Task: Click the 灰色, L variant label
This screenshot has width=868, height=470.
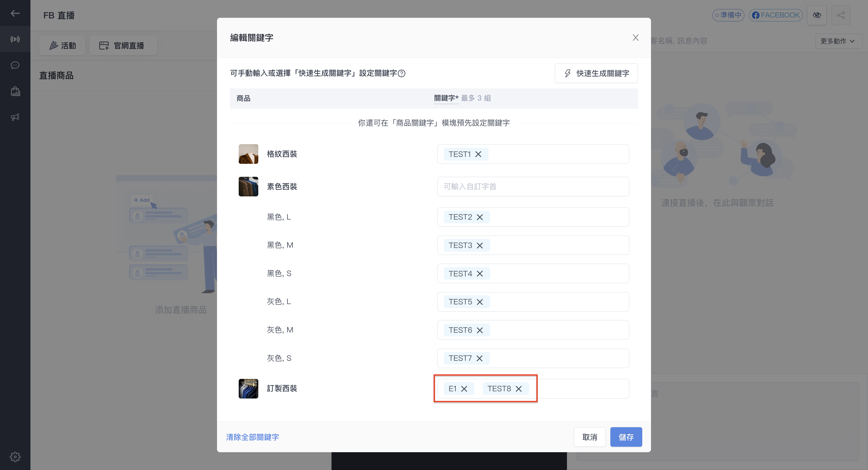Action: [x=279, y=301]
